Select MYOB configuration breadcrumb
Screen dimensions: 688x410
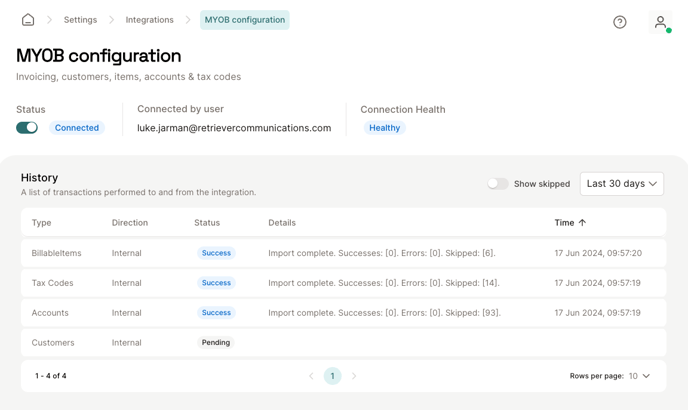245,20
